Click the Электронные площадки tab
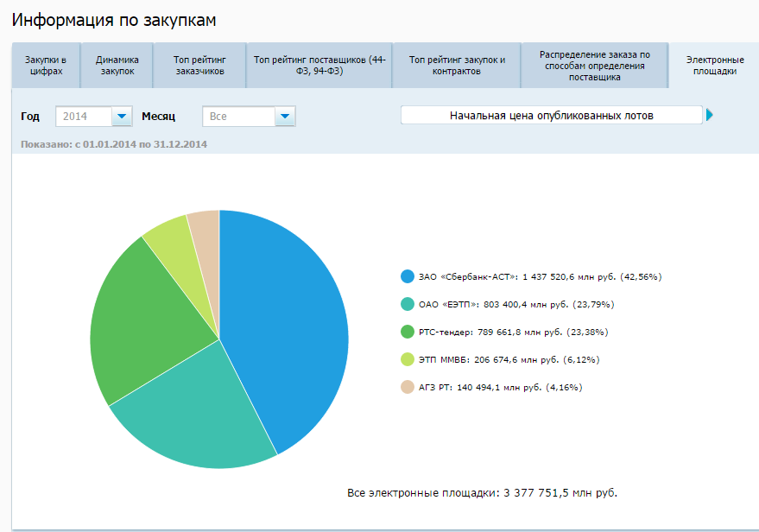This screenshot has height=532, width=759. point(714,66)
